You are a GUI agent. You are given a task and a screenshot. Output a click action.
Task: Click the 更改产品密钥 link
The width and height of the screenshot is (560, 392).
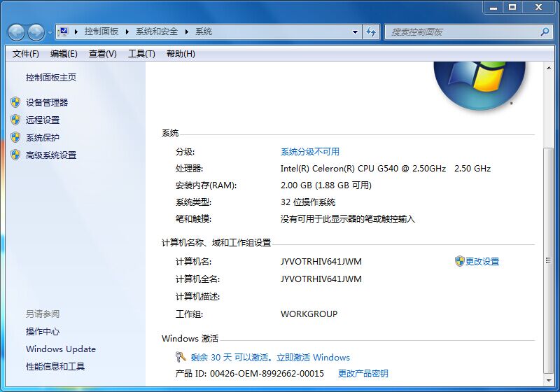(x=363, y=374)
